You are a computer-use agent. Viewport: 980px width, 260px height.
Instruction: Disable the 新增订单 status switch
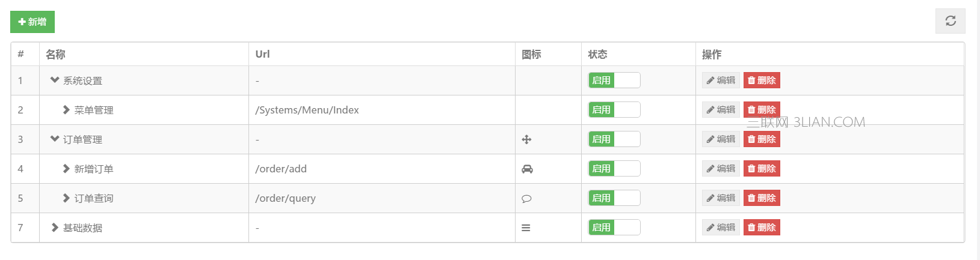coord(614,169)
